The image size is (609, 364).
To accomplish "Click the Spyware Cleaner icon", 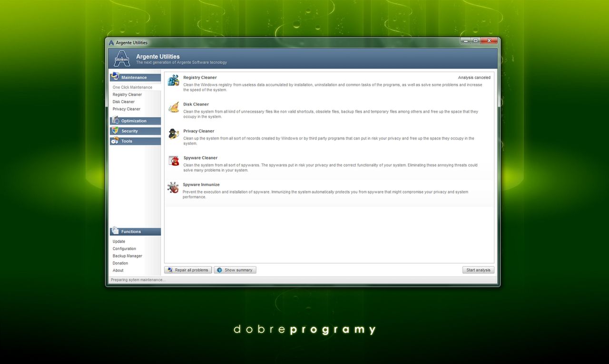I will click(x=174, y=161).
